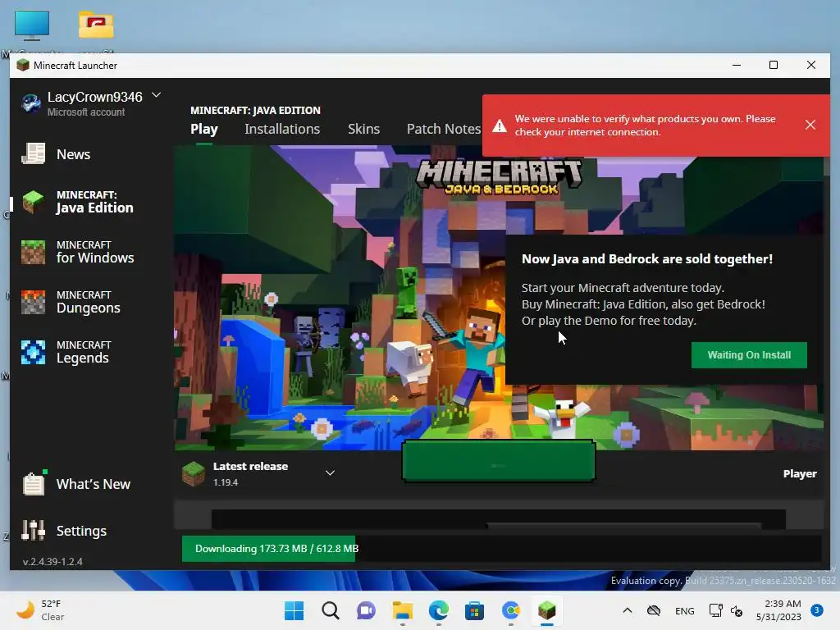Screen dimensions: 840x630
Task: Open the Minecraft for Windows dirt block icon
Action: 33,253
